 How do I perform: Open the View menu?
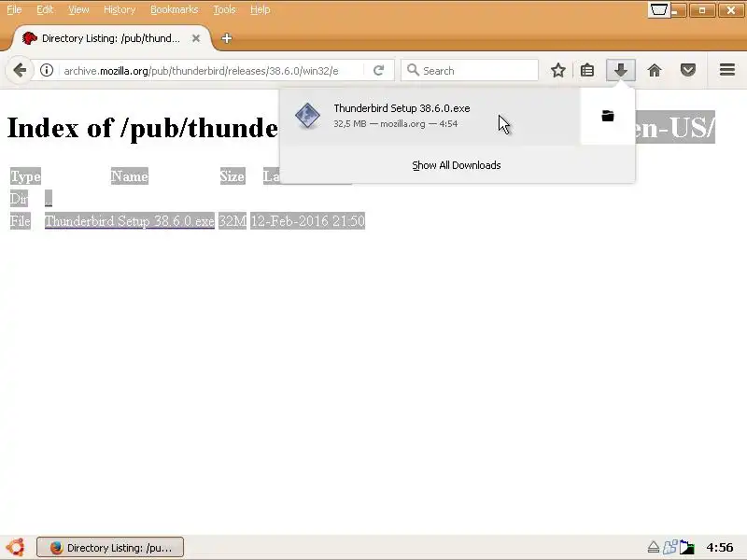click(x=78, y=9)
